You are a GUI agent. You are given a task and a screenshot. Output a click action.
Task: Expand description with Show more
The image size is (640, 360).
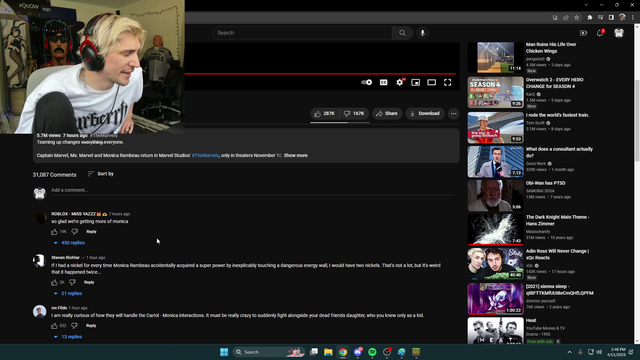296,156
